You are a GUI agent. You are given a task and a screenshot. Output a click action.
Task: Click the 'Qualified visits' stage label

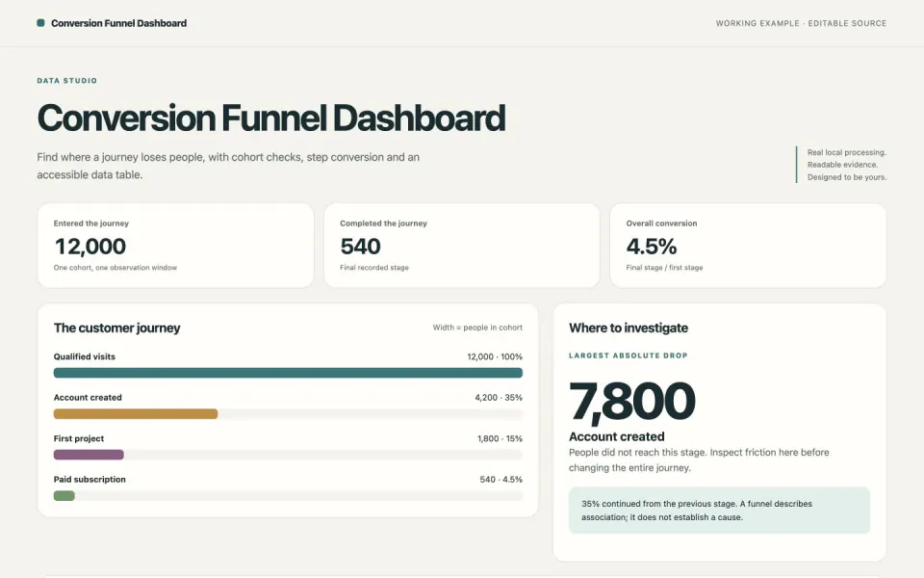tap(85, 356)
